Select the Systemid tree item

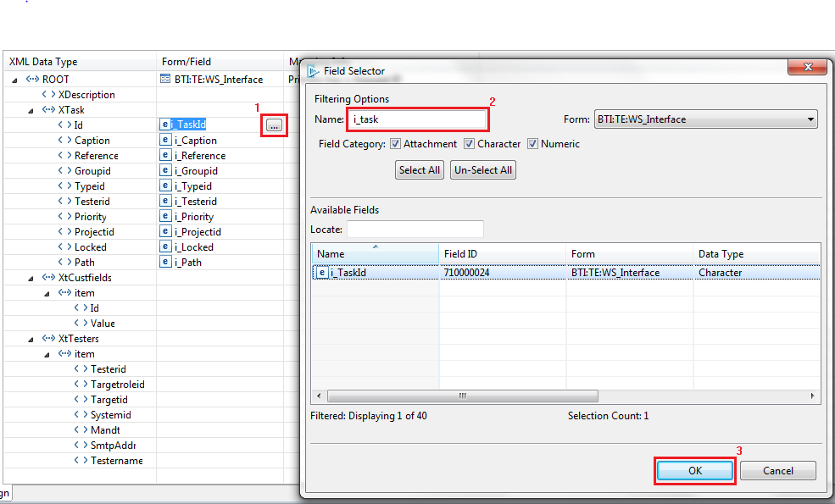pyautogui.click(x=111, y=415)
